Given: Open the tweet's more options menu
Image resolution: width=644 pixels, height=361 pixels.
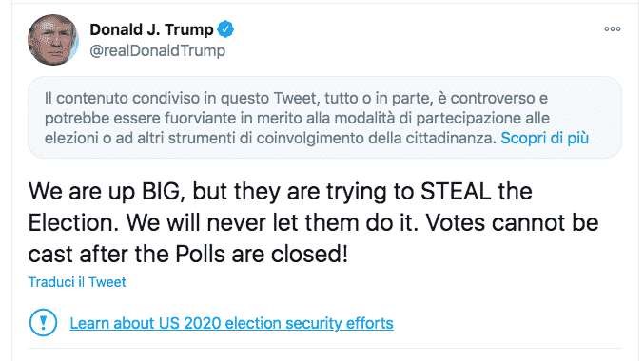Looking at the screenshot, I should 612,28.
